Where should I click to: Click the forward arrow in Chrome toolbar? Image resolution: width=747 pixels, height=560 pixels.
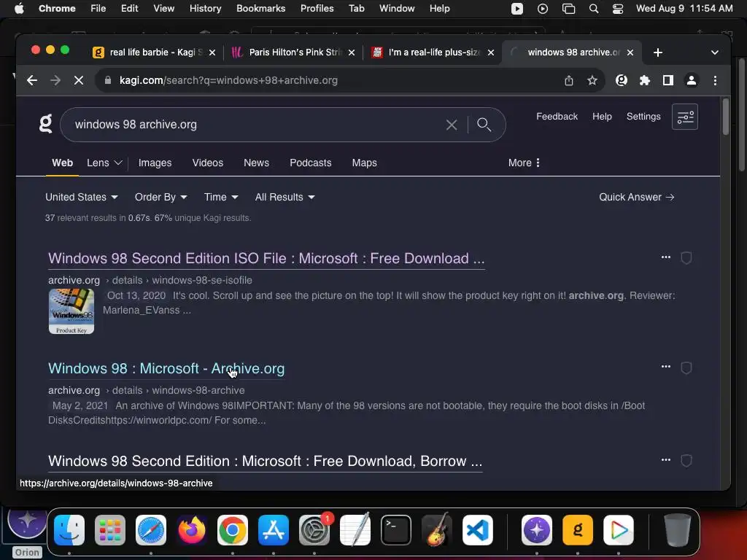pyautogui.click(x=55, y=80)
